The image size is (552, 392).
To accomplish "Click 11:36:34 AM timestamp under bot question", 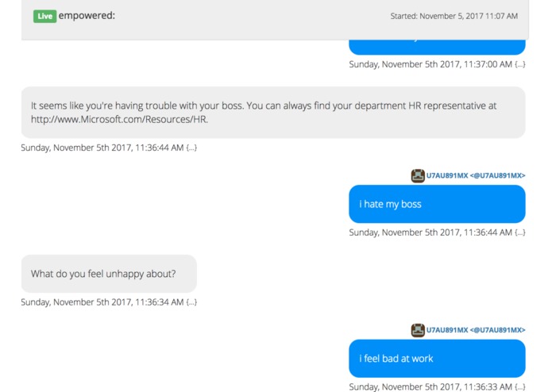I will click(x=102, y=302).
